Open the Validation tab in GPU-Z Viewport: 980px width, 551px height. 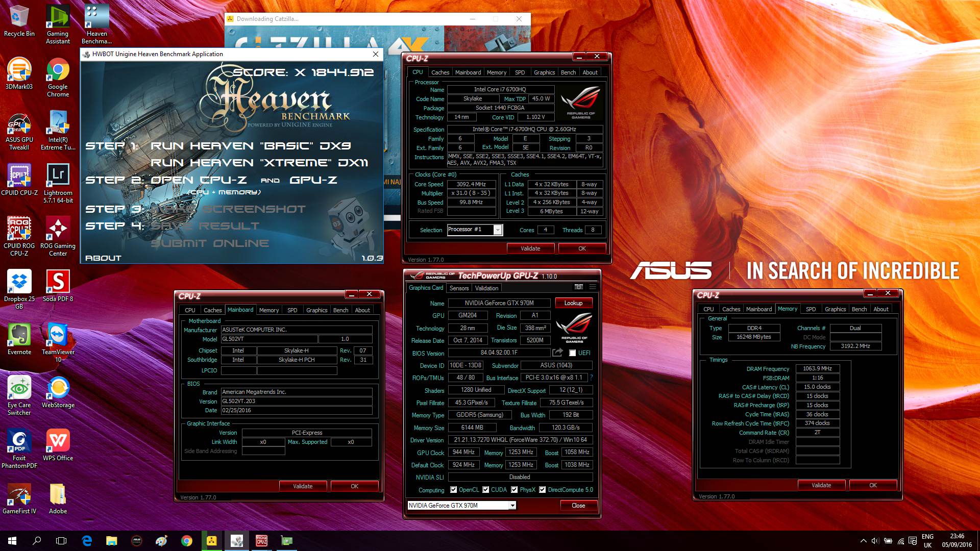click(486, 288)
